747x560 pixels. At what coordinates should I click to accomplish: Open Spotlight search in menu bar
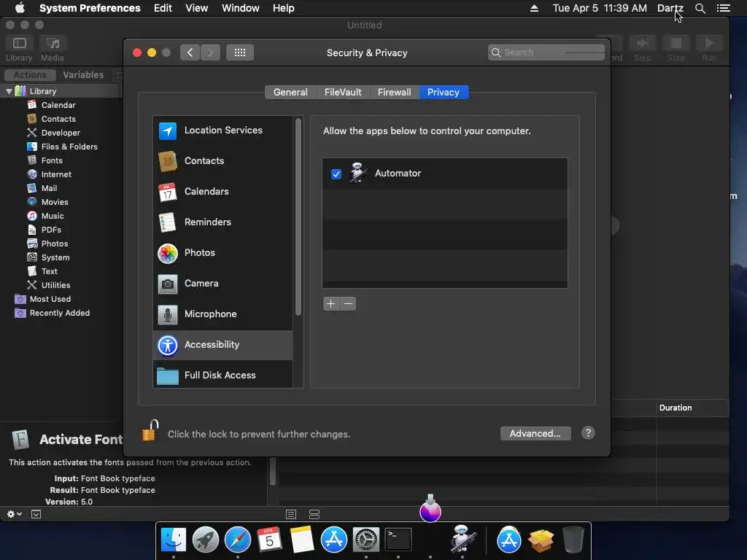tap(700, 8)
